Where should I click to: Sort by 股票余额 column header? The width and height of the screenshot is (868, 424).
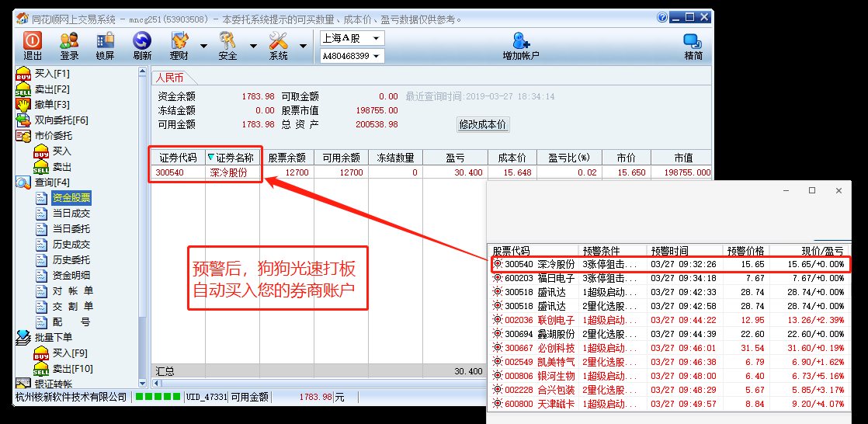click(287, 158)
